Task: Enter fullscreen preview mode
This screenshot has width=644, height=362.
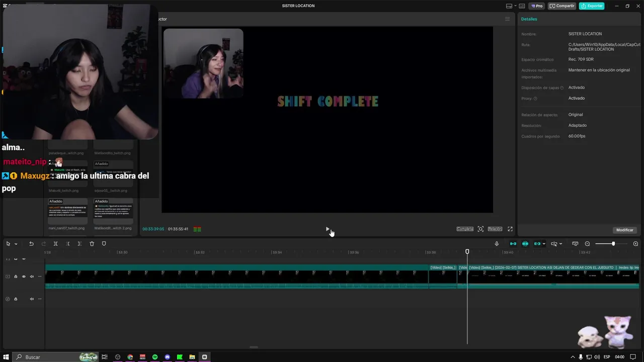Action: 510,229
